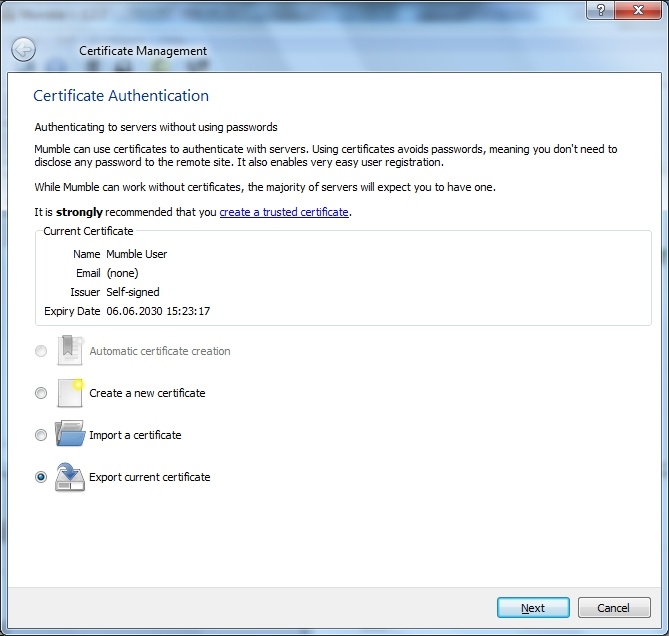Click the 'Export current certificate' label
The width and height of the screenshot is (669, 636).
coord(150,477)
